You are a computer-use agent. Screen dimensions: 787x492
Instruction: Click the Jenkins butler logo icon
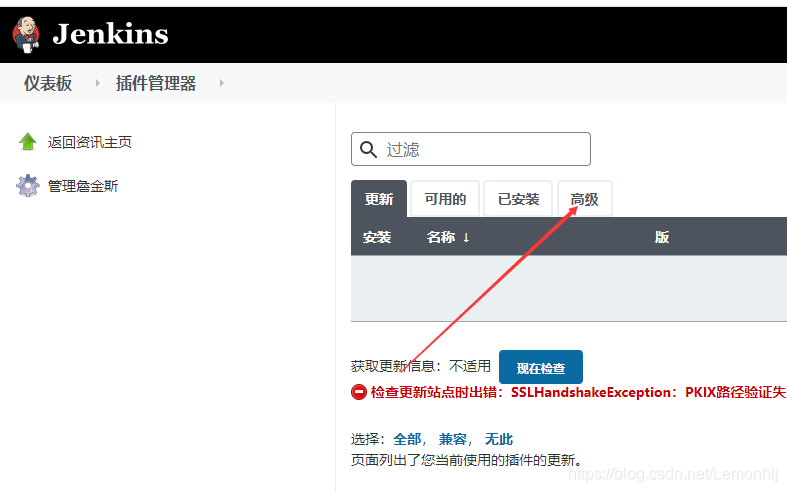pos(26,35)
